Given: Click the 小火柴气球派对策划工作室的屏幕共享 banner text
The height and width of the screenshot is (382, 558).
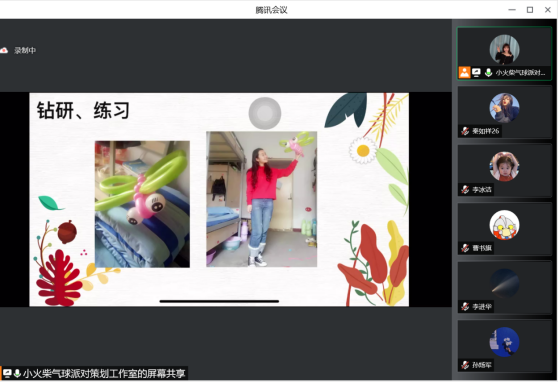Looking at the screenshot, I should pyautogui.click(x=104, y=373).
